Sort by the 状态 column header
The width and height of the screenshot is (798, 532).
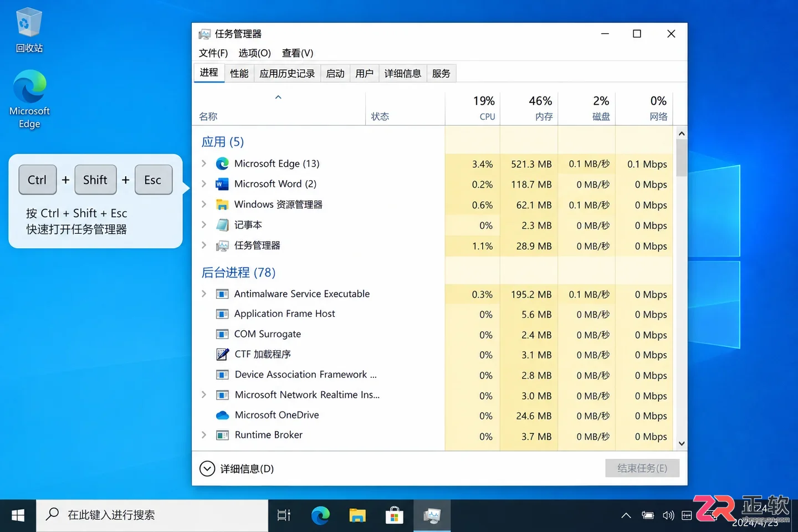[405, 109]
